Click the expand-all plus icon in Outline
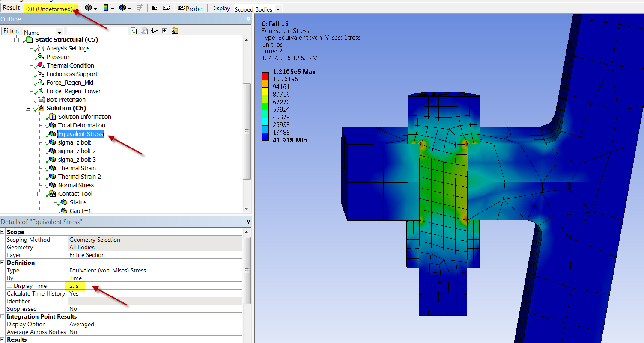The width and height of the screenshot is (644, 343). tap(164, 31)
